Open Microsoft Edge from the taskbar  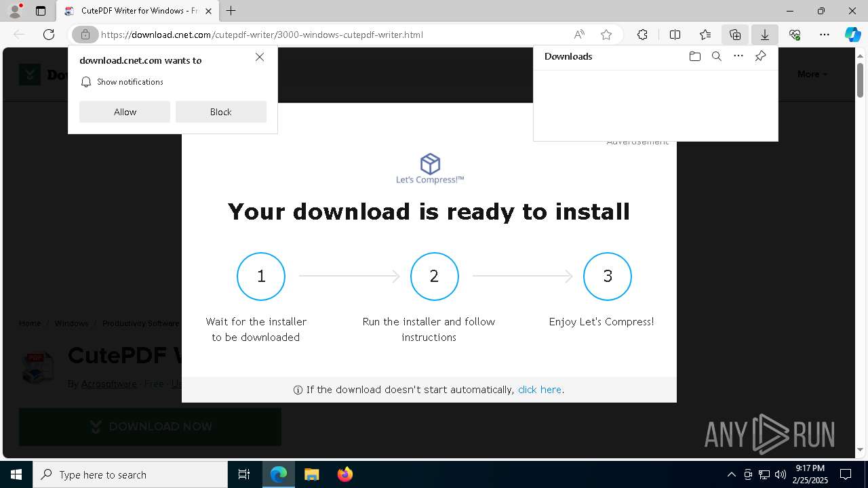[279, 474]
